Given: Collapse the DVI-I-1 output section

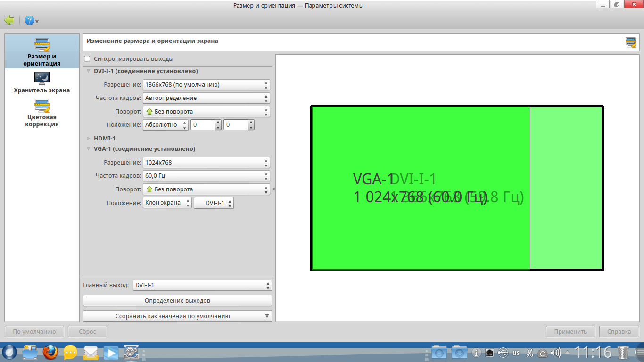Looking at the screenshot, I should pyautogui.click(x=88, y=71).
